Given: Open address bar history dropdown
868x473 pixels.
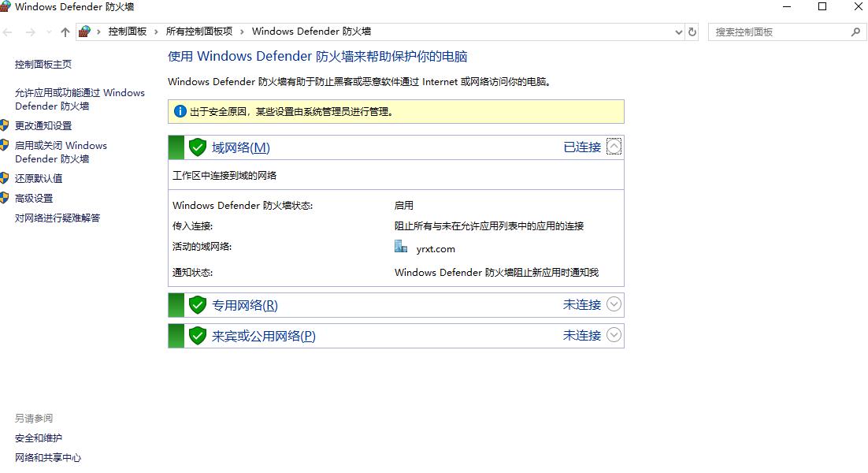Looking at the screenshot, I should (679, 32).
